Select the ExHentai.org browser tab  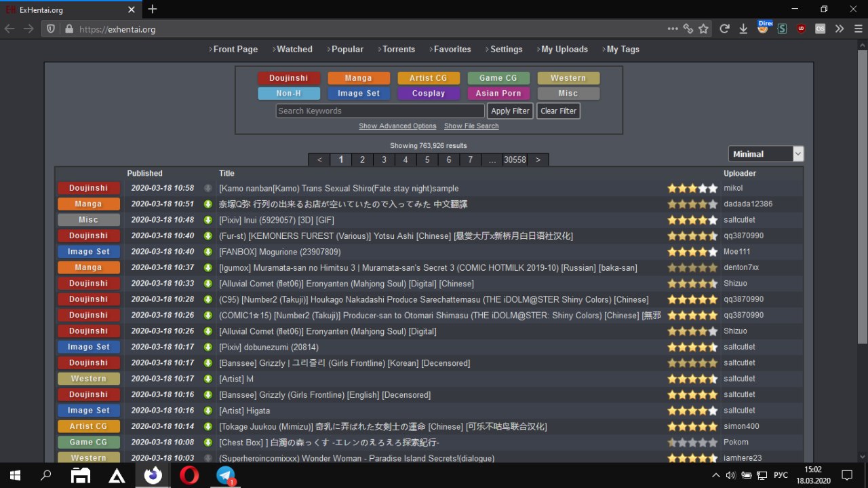point(69,10)
